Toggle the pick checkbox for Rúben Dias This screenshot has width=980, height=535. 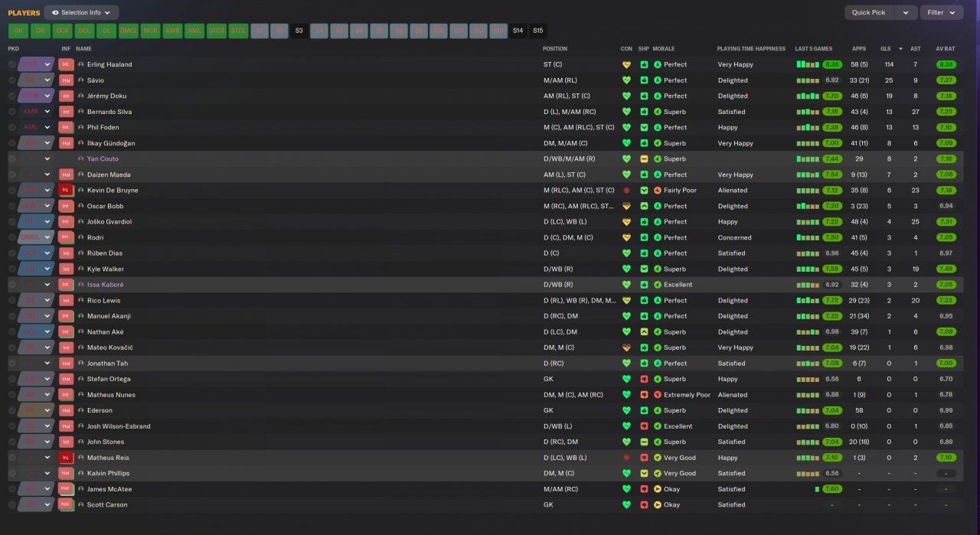[x=12, y=253]
